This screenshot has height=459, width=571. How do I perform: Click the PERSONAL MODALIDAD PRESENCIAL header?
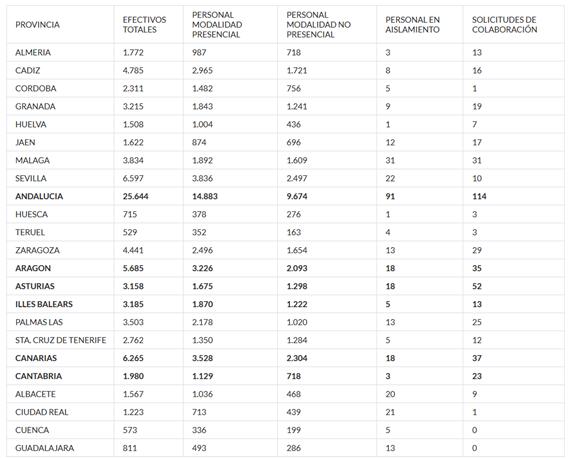(217, 25)
